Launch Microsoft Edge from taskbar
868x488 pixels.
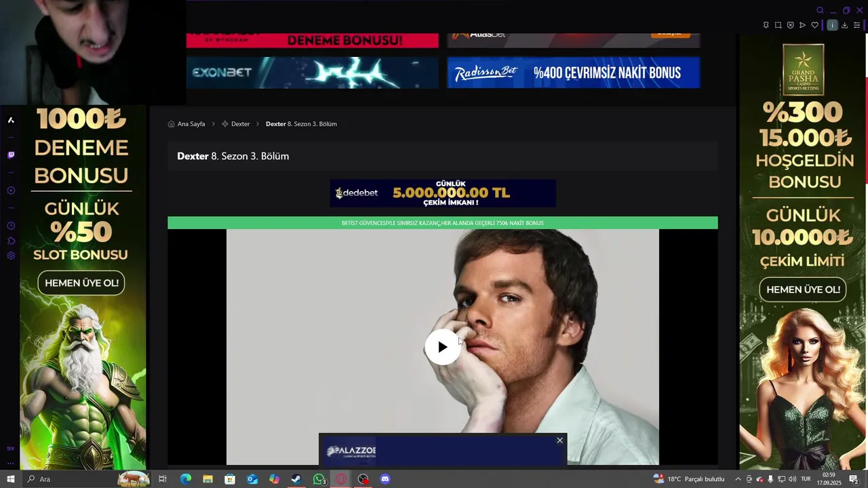pos(185,479)
